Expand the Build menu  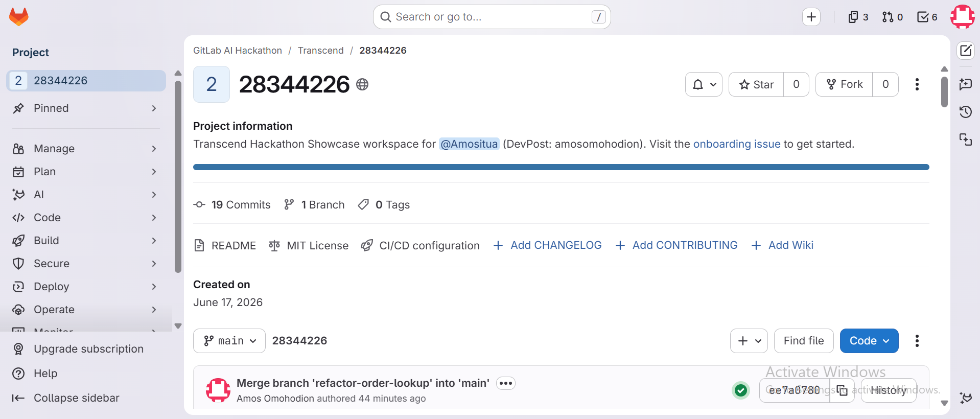point(86,241)
